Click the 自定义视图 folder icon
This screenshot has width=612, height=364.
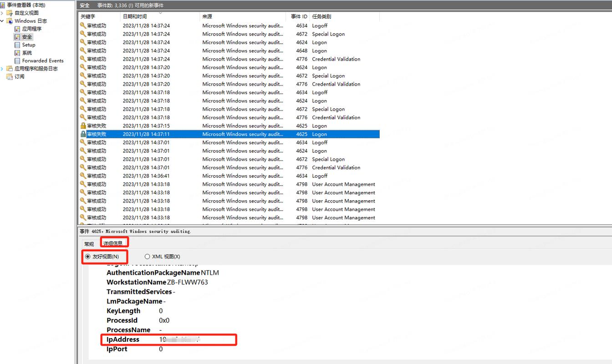click(x=10, y=13)
